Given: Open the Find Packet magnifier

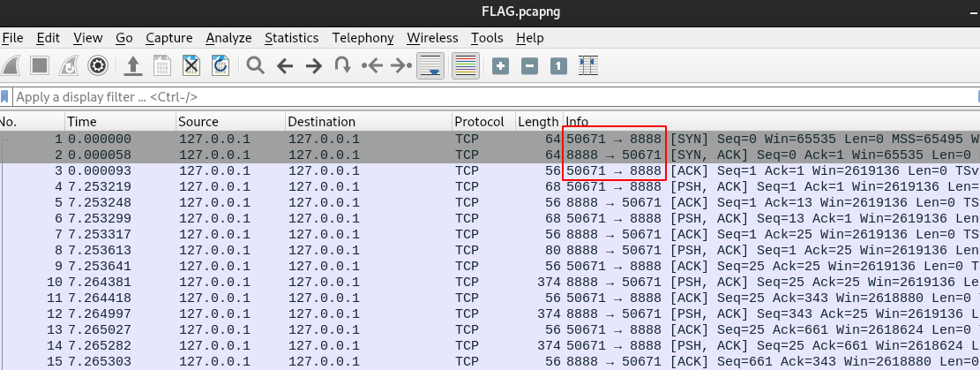Looking at the screenshot, I should pyautogui.click(x=256, y=65).
